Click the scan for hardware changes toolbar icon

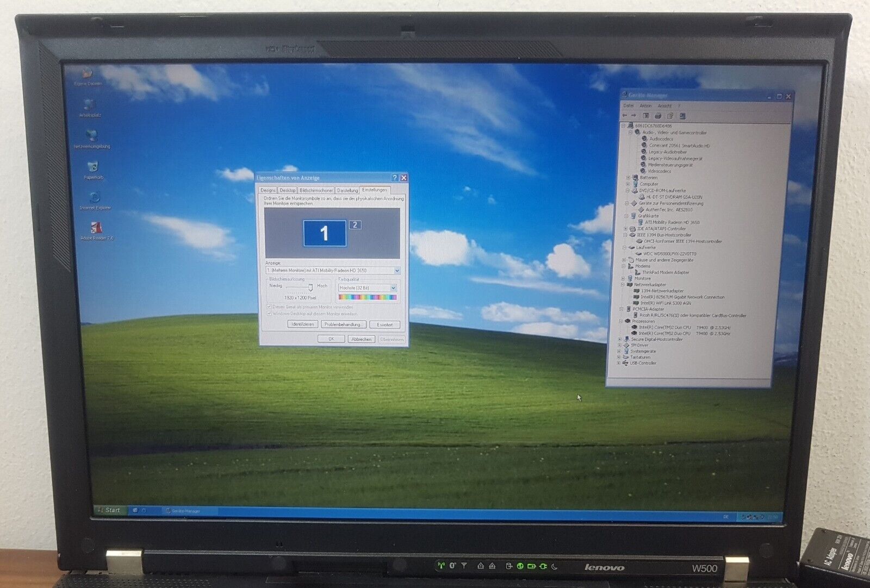tap(682, 116)
